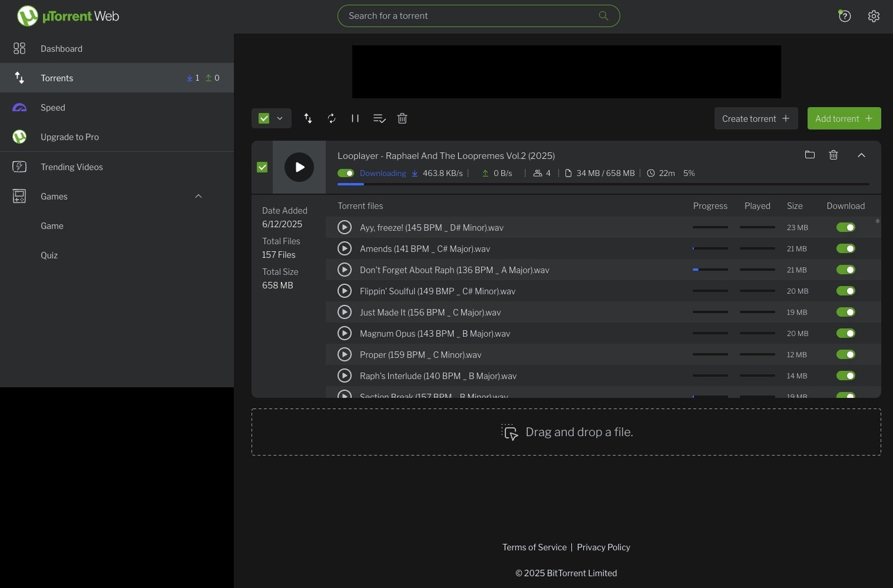This screenshot has width=893, height=588.
Task: Disable download for Just Made It file
Action: click(x=846, y=312)
